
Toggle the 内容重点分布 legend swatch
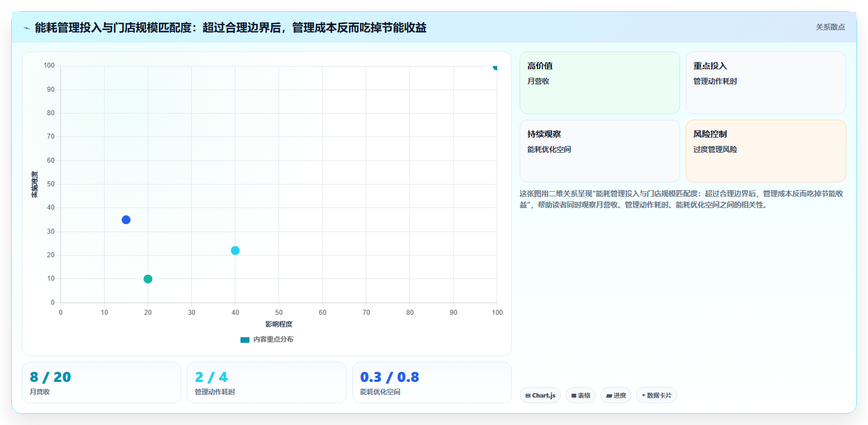(245, 340)
